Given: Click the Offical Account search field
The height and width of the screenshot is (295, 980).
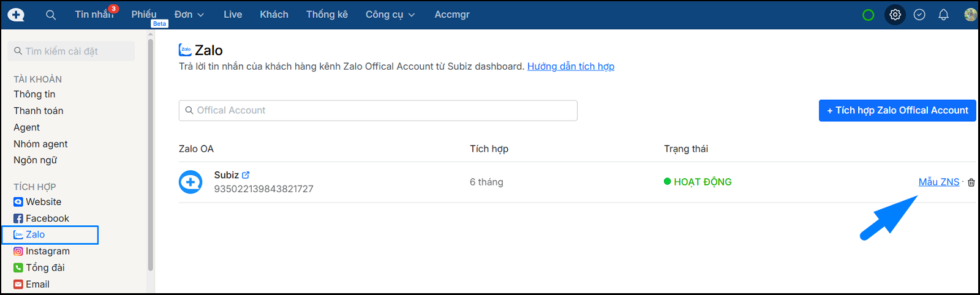Looking at the screenshot, I should (x=378, y=111).
